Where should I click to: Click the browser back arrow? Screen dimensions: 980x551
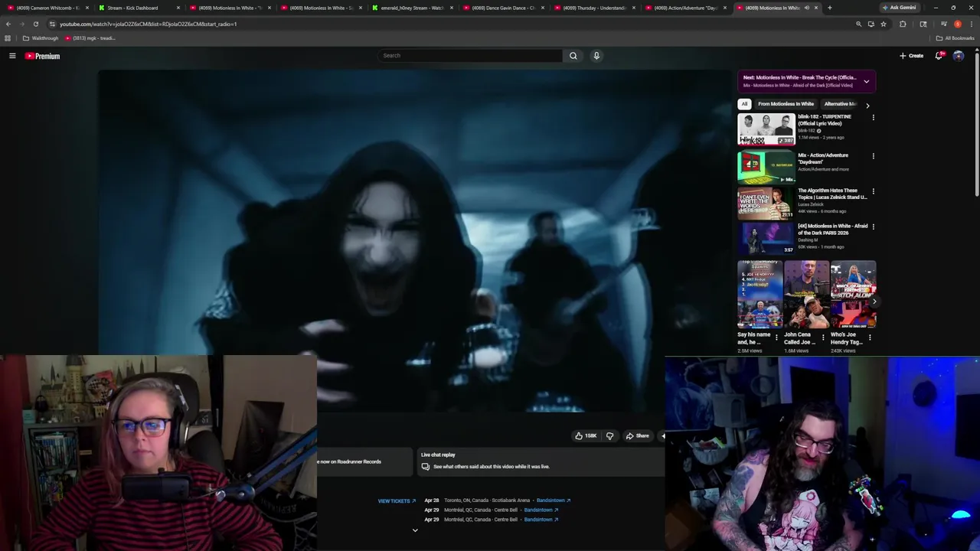pyautogui.click(x=8, y=24)
